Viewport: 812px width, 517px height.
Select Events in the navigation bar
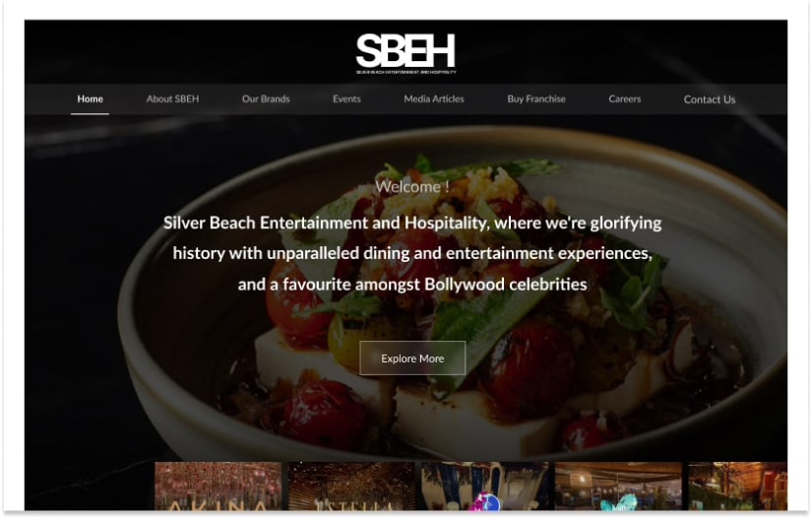[x=346, y=98]
